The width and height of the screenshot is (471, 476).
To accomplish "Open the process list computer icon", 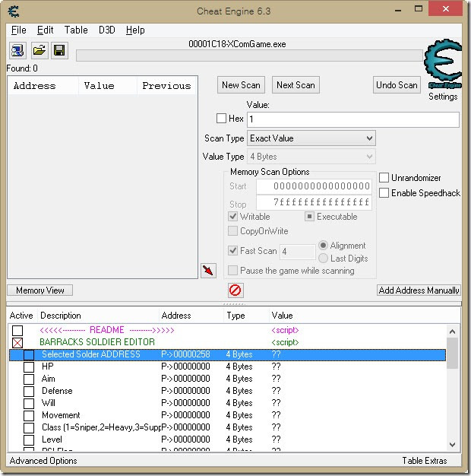I will [17, 51].
